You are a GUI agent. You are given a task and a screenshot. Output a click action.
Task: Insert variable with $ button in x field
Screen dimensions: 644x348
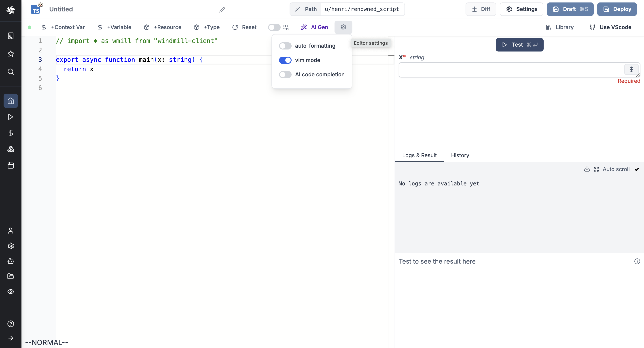[631, 70]
